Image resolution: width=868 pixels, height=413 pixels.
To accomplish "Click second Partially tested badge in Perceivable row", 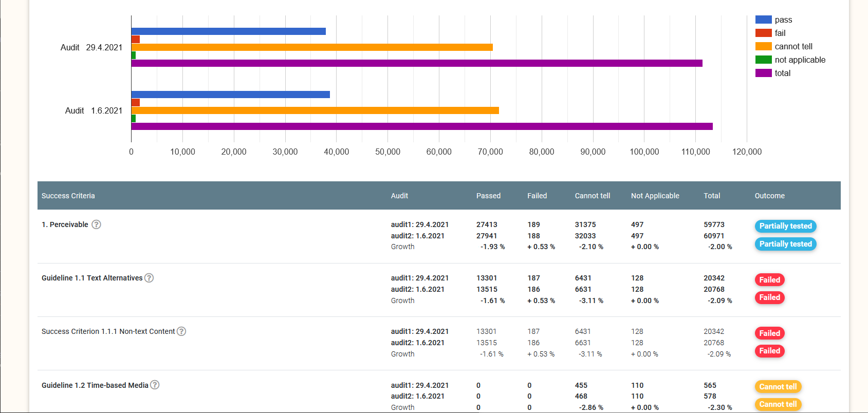I will 786,244.
